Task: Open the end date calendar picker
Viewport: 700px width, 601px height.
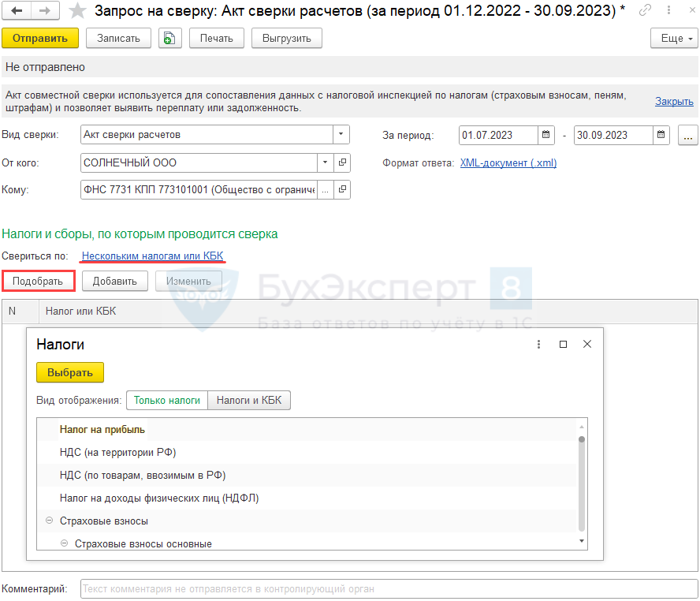Action: point(661,135)
